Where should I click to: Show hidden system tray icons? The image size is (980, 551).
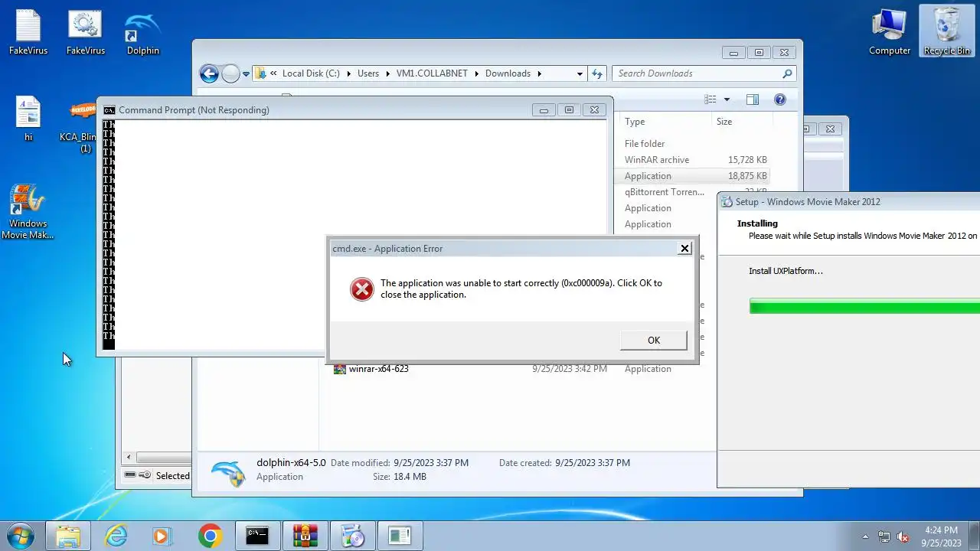point(866,536)
